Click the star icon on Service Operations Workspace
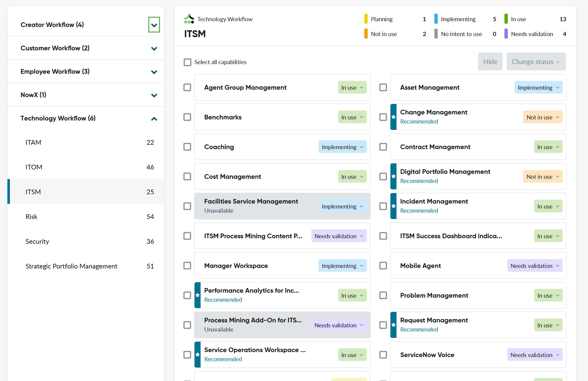 click(x=198, y=355)
